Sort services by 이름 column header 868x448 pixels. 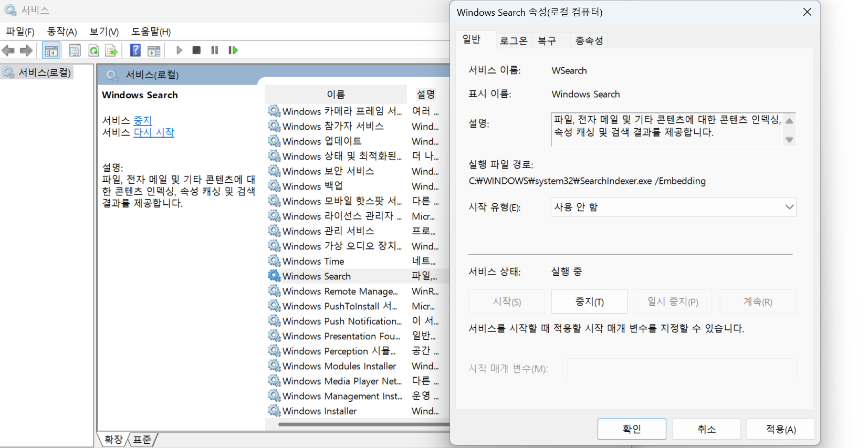click(x=336, y=94)
